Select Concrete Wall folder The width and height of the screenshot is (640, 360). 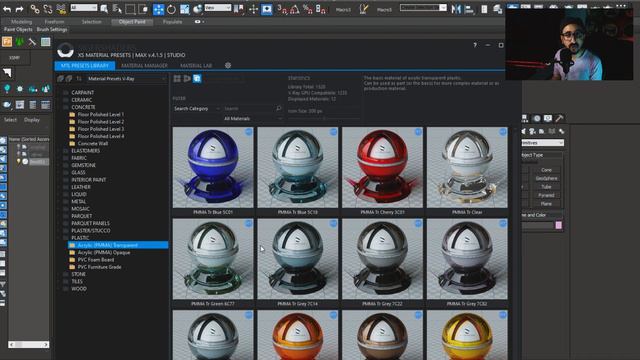(93, 143)
